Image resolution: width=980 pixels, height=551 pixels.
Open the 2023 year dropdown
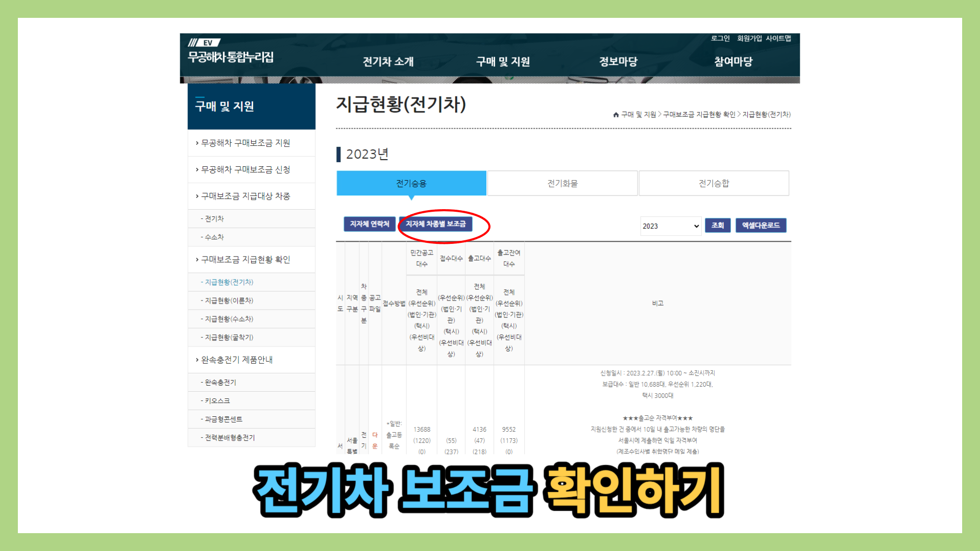[671, 226]
